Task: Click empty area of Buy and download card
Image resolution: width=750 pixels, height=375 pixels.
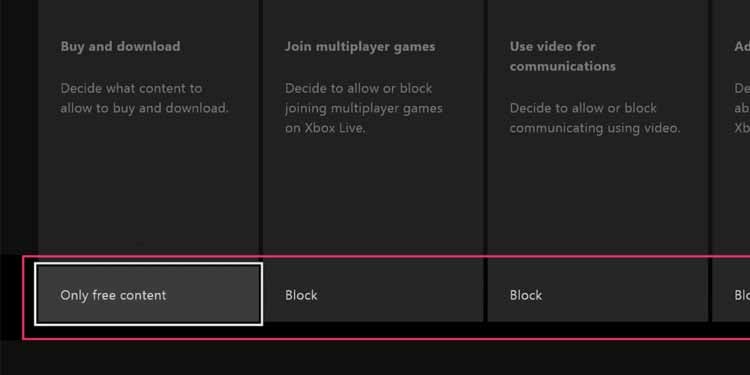Action: (x=148, y=191)
